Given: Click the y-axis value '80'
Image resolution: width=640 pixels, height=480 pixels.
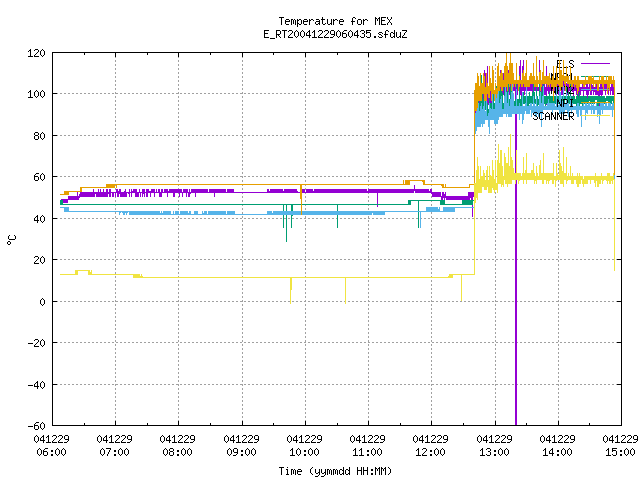Looking at the screenshot, I should pos(39,136).
